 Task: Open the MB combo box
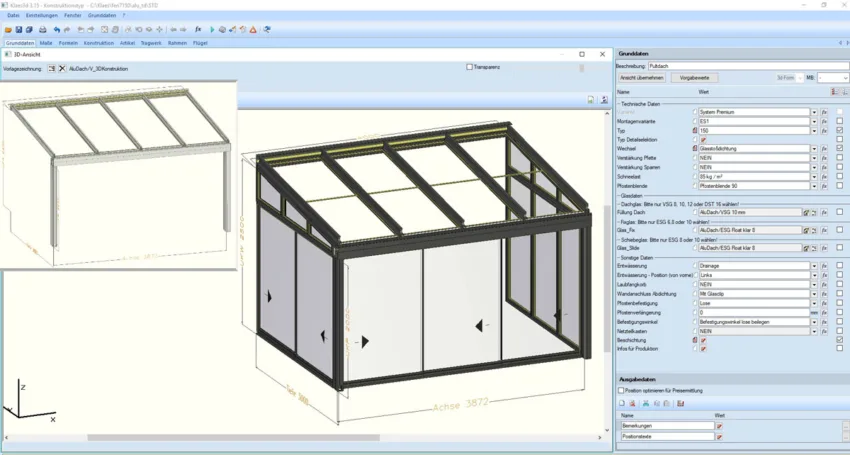[833, 78]
